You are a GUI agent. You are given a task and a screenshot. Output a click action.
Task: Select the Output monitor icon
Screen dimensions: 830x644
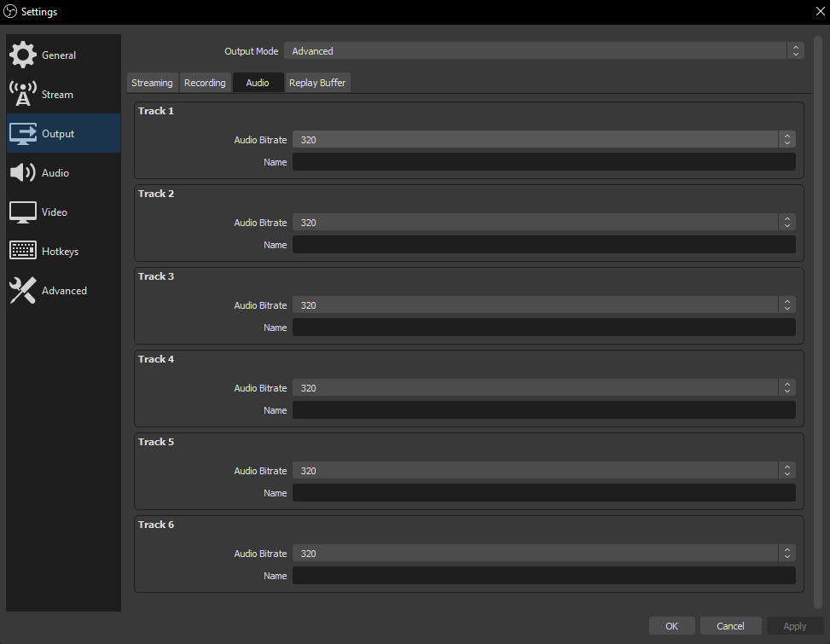click(23, 134)
